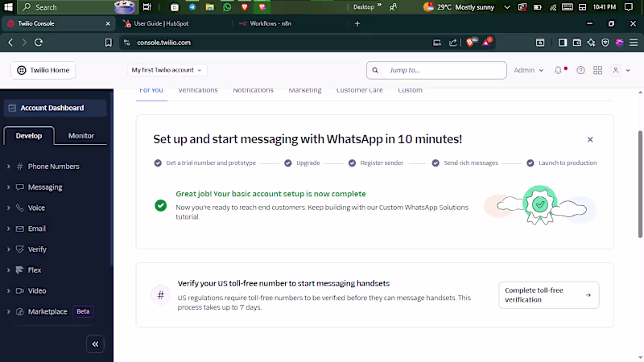Switch to the Monitor tab
The image size is (644, 362).
coord(81,136)
